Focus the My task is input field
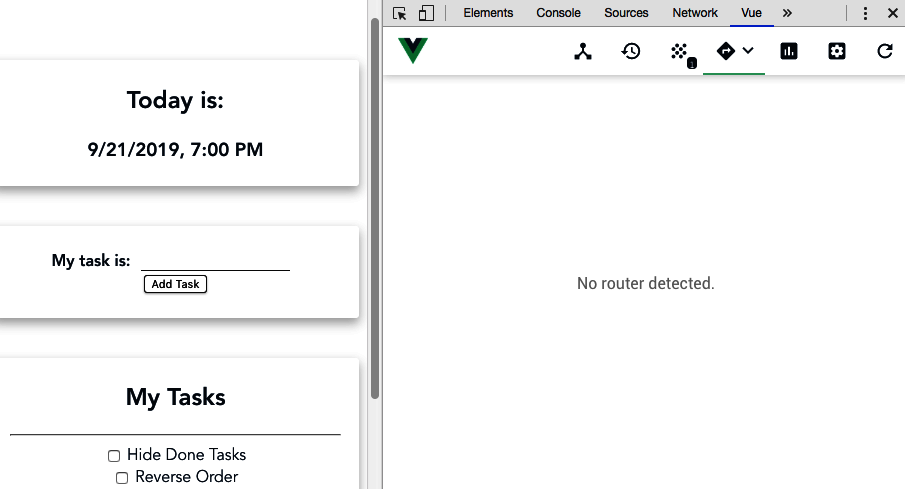This screenshot has height=489, width=905. pyautogui.click(x=215, y=260)
